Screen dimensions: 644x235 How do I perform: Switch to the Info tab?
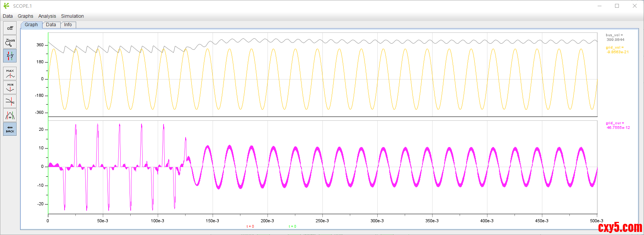68,25
